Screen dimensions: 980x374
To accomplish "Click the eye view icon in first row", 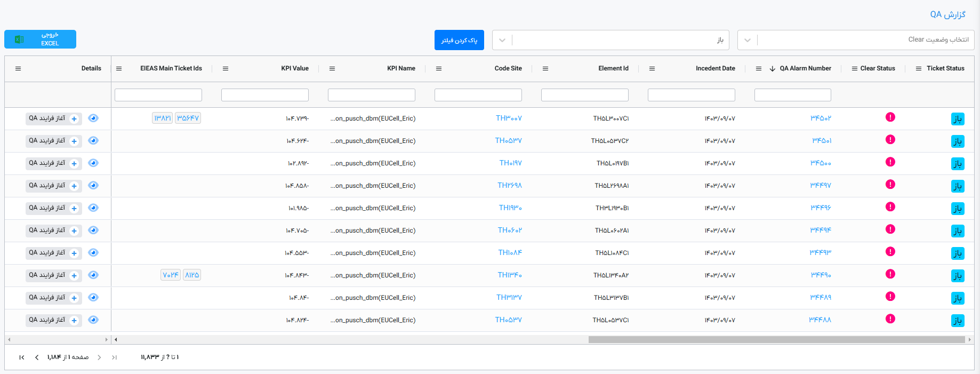I will (93, 118).
